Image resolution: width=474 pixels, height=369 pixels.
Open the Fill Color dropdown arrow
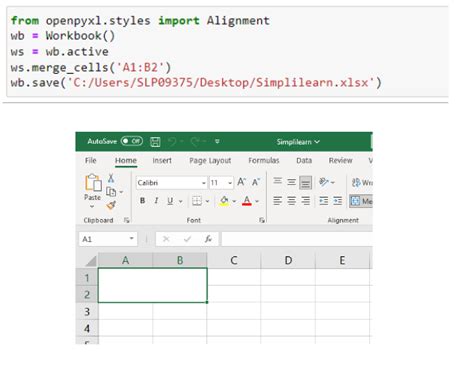point(234,201)
